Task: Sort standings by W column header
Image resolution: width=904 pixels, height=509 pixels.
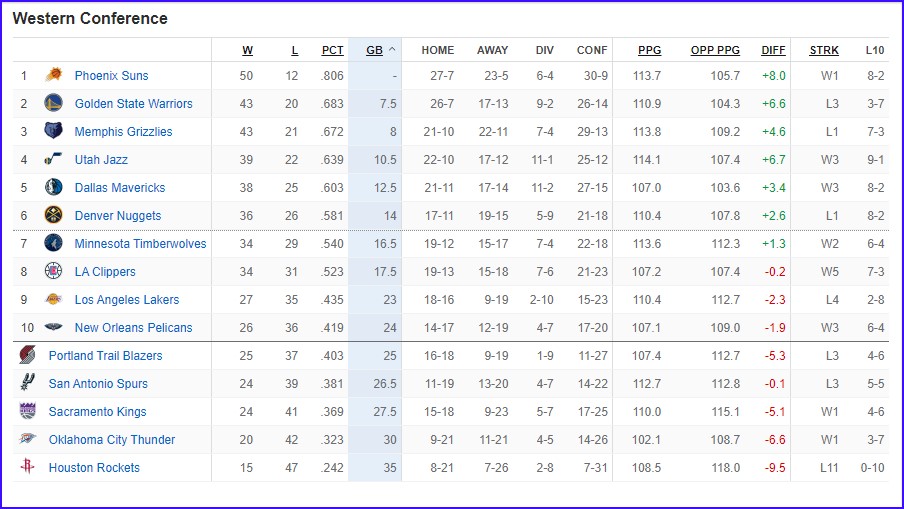Action: click(247, 50)
